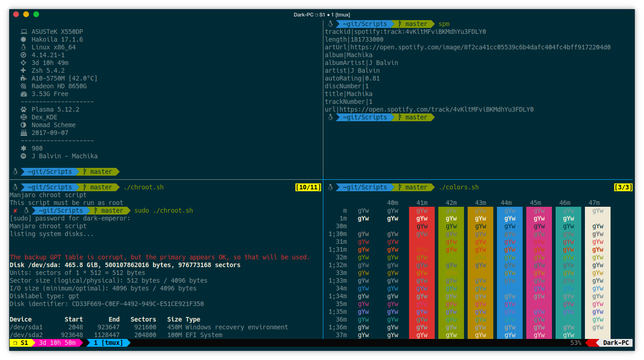Click the Spotify track url link
Viewport: 644px width, 360px height.
437,110
